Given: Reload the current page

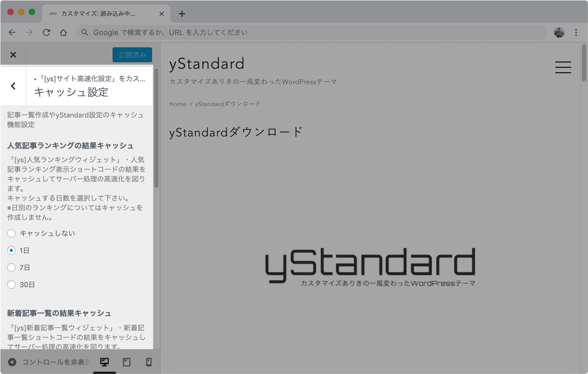Looking at the screenshot, I should pyautogui.click(x=46, y=32).
